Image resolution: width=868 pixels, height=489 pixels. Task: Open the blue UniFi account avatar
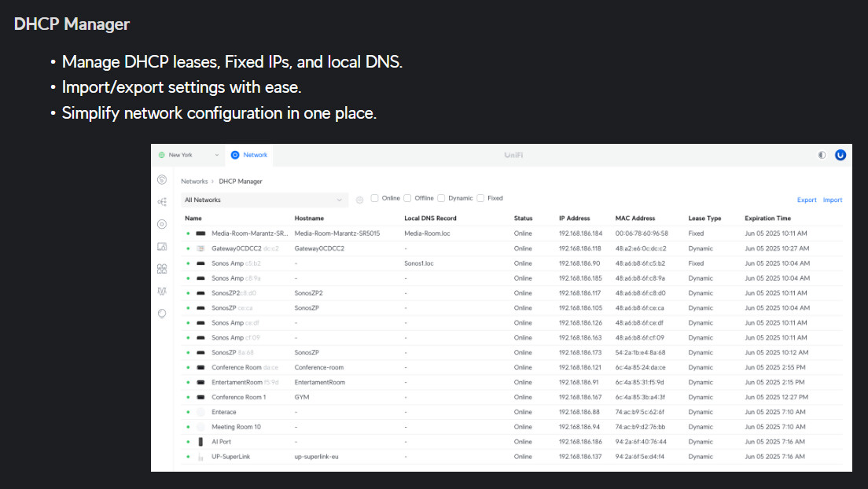pyautogui.click(x=840, y=155)
